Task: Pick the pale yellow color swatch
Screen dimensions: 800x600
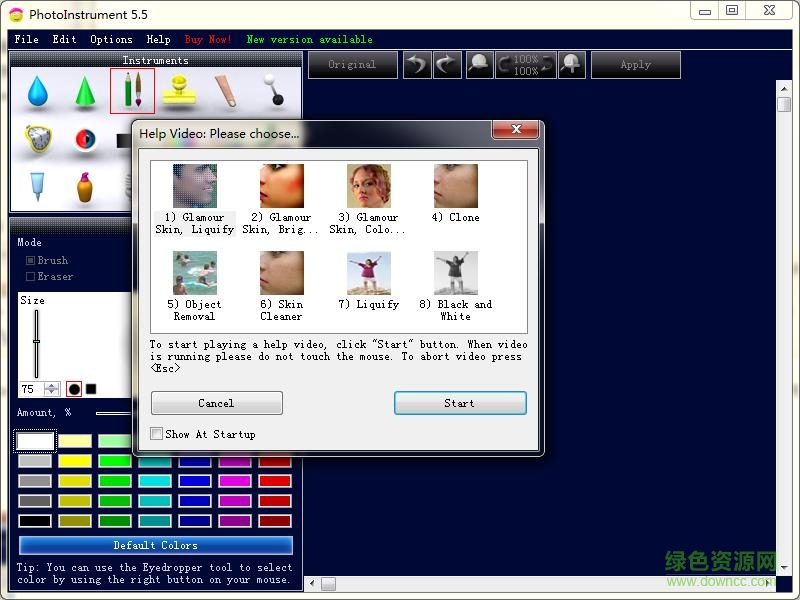Action: [x=75, y=441]
